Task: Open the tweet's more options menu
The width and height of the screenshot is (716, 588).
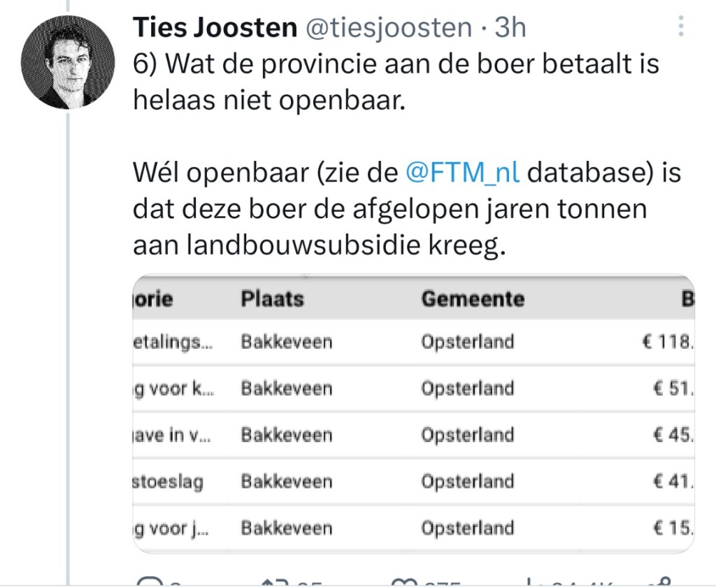Action: pos(681,28)
